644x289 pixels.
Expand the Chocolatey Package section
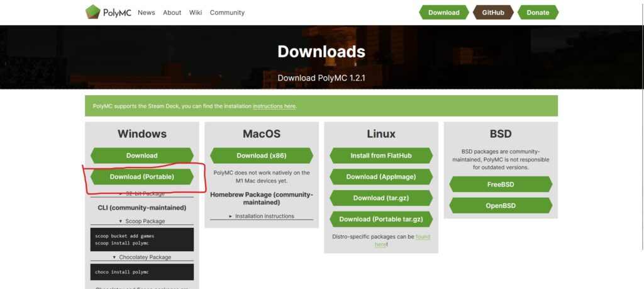tap(142, 257)
